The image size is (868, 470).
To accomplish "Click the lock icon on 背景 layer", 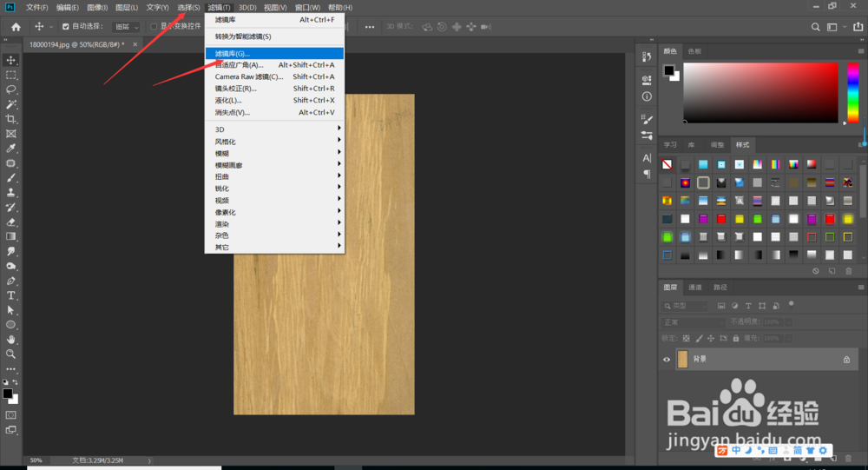I will [846, 360].
